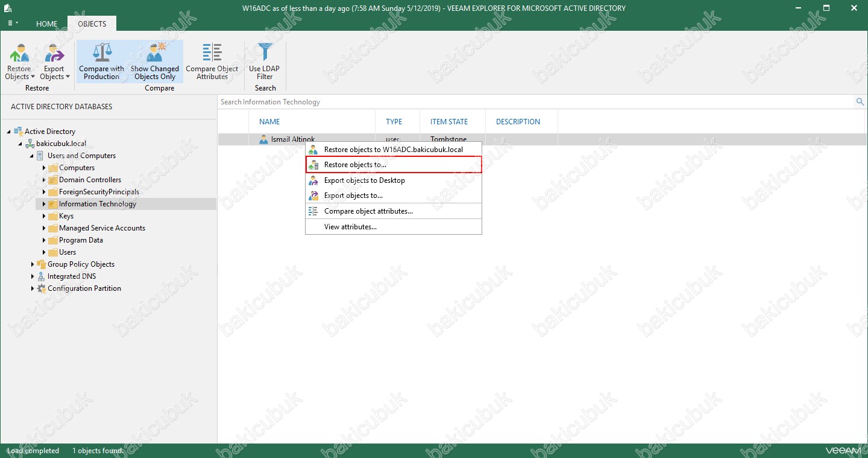868x458 pixels.
Task: Expand the Integrated DNS arrow
Action: [32, 276]
